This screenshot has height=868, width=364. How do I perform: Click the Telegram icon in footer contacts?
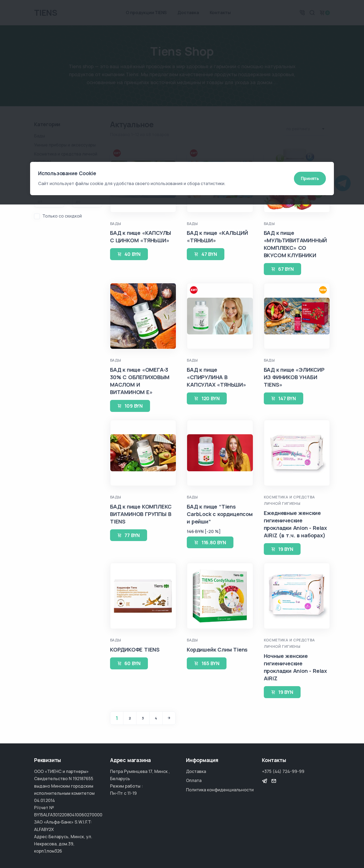point(265,781)
